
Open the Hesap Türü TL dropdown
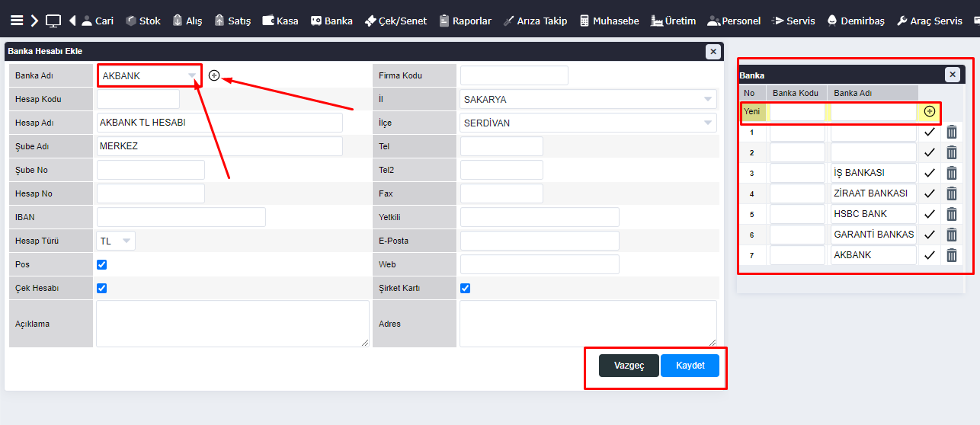point(116,241)
